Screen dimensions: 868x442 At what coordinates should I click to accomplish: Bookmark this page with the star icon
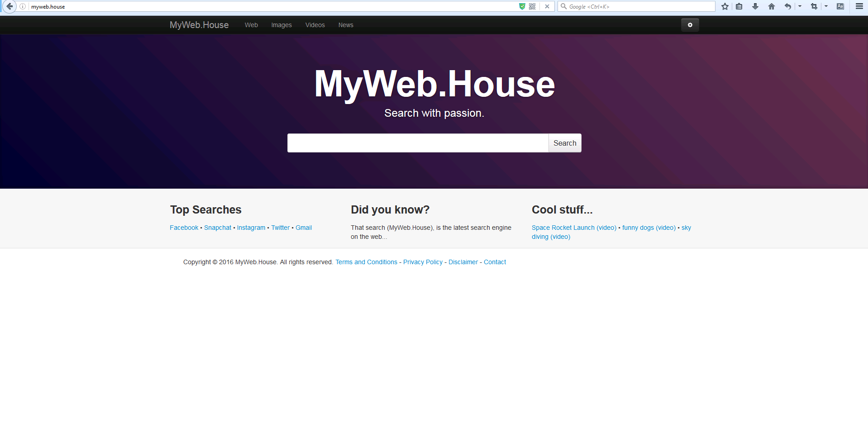point(725,6)
